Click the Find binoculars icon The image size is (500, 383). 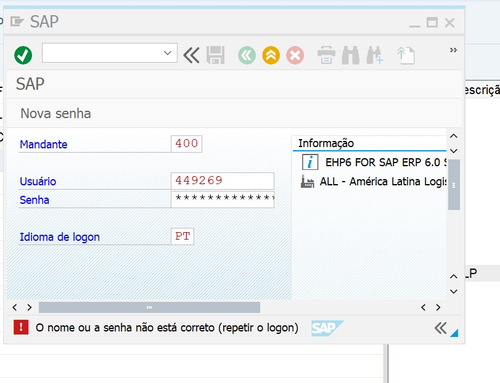tap(350, 55)
